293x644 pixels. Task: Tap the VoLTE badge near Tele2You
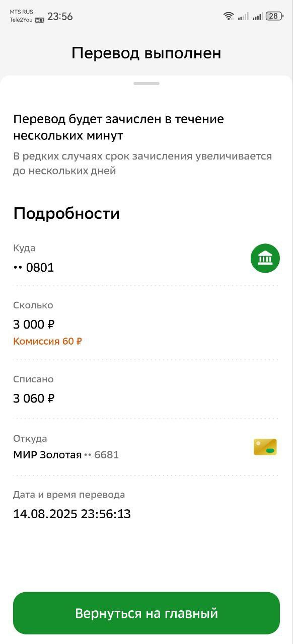point(39,20)
